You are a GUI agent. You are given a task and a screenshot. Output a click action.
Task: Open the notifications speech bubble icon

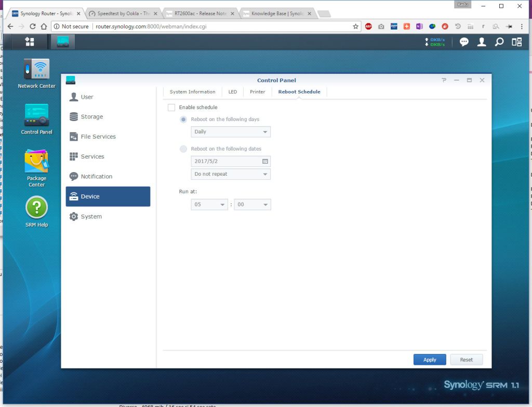click(x=464, y=42)
